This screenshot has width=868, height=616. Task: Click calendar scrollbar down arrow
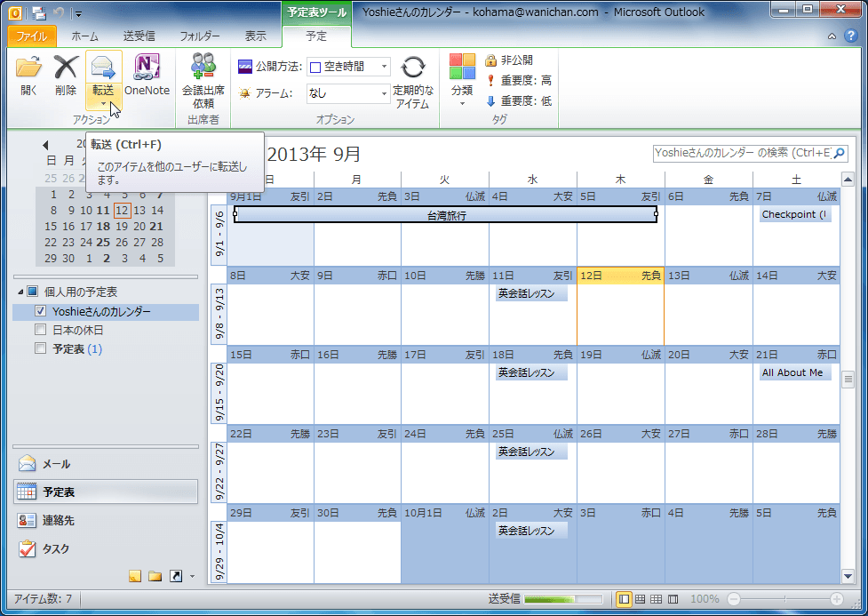[848, 576]
